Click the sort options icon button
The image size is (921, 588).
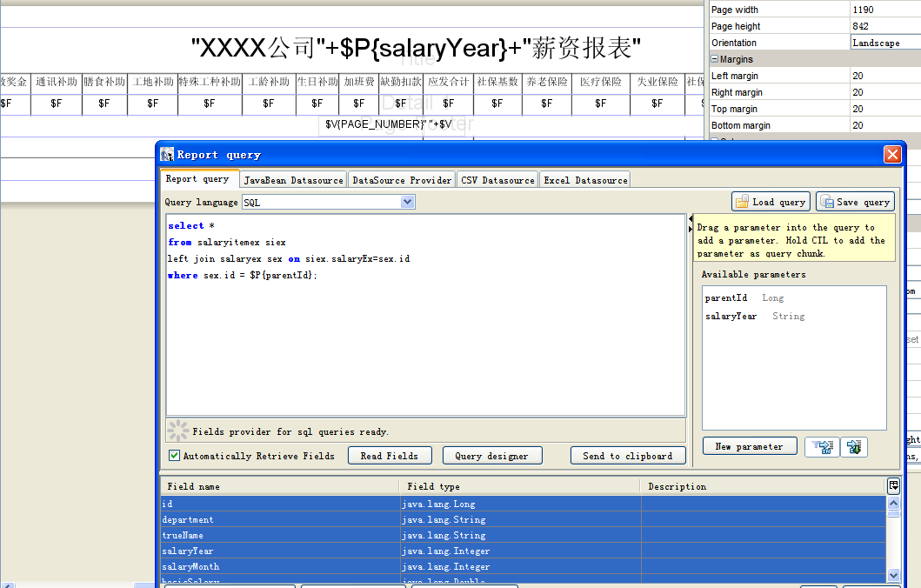853,446
